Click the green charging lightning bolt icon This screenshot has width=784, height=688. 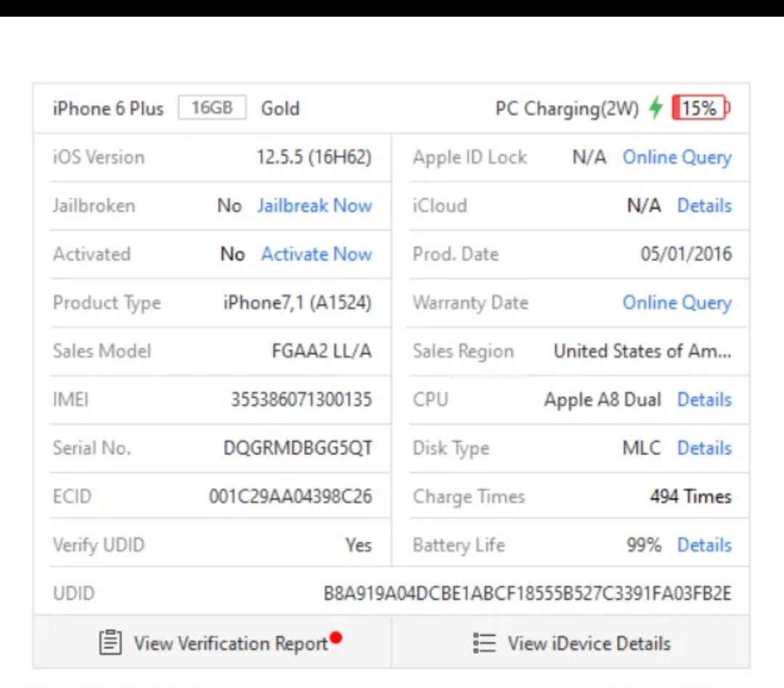tap(656, 107)
